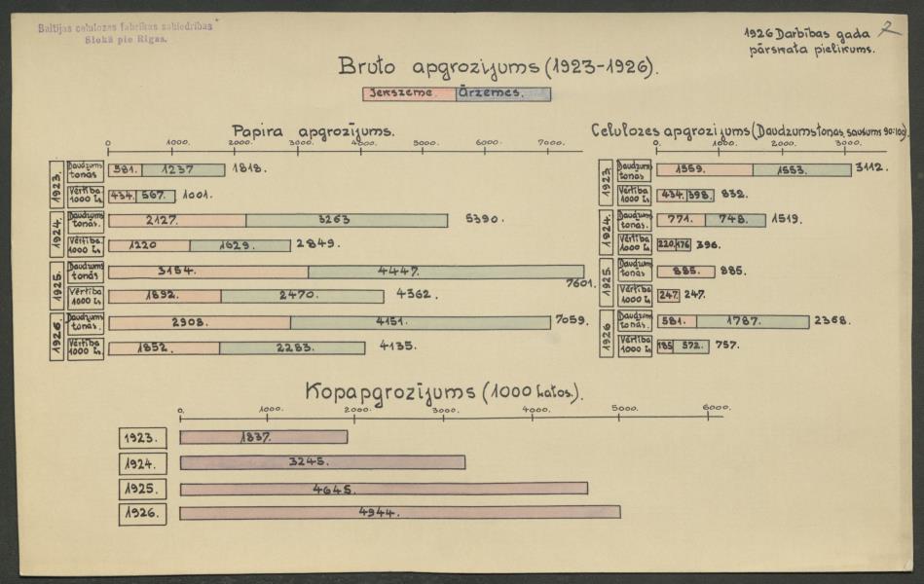Click the green bar segment labeled 4151
Viewport: 924px width, 584px height.
(x=420, y=322)
